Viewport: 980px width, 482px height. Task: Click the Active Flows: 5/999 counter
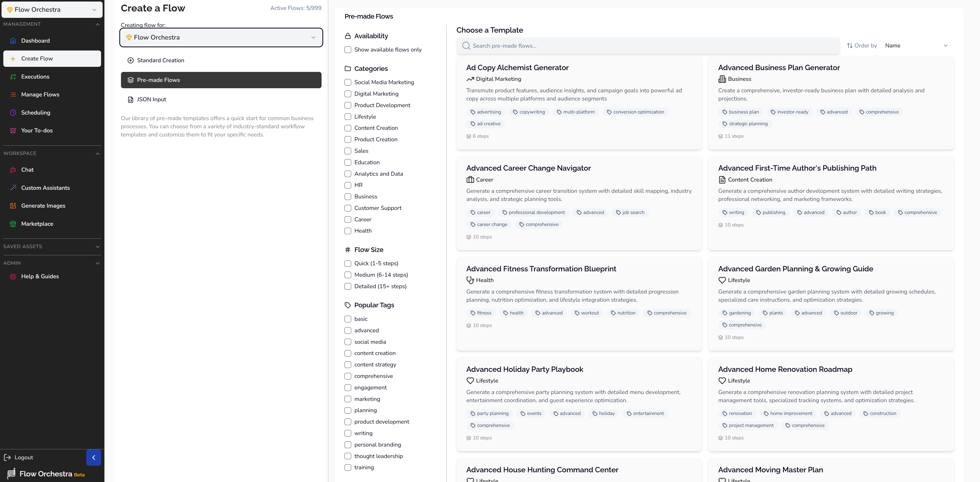(296, 8)
